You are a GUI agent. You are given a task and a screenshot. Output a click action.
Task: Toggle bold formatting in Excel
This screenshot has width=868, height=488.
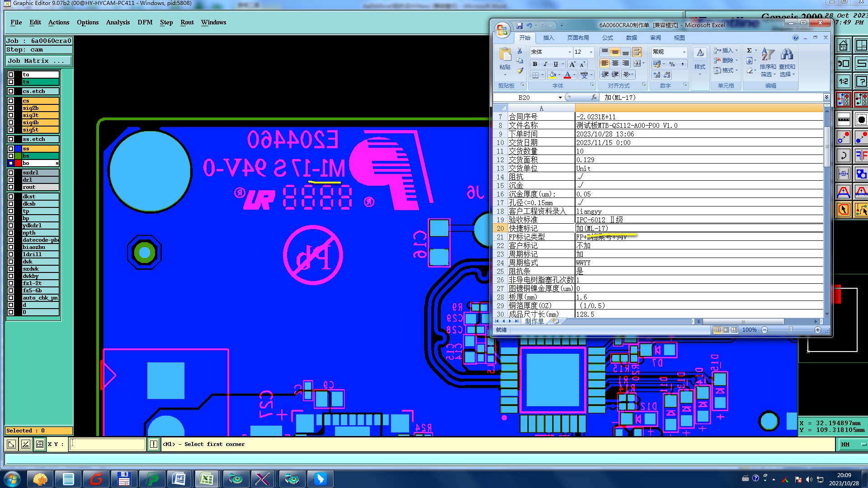[535, 64]
